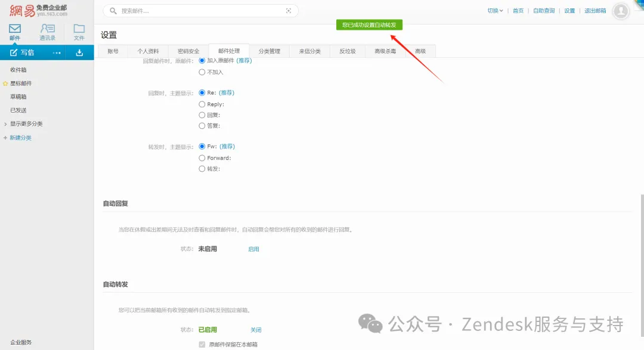Image resolution: width=644 pixels, height=350 pixels.
Task: Switch to the 反垃圾 tab
Action: [348, 51]
